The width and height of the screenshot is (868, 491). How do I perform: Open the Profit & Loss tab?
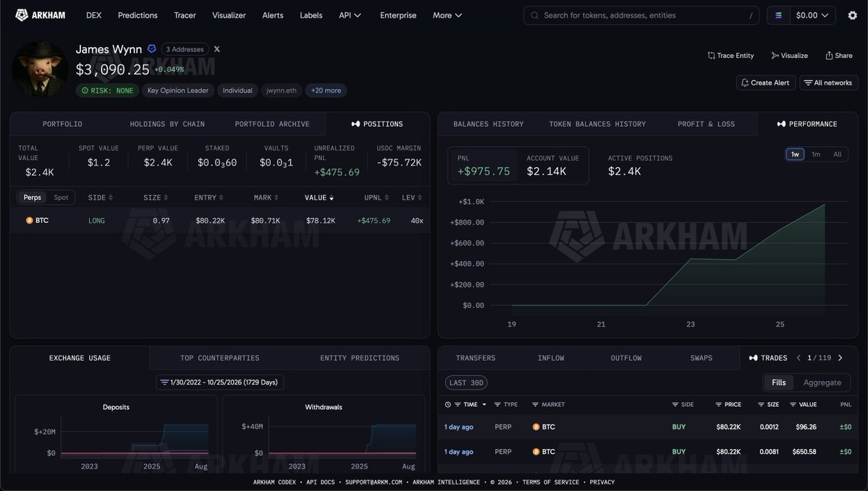point(707,124)
